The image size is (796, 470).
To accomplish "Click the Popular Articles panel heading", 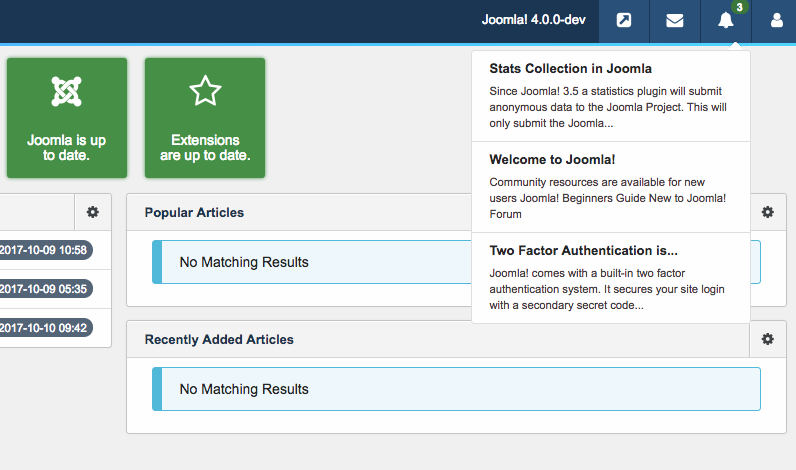I will coord(194,212).
